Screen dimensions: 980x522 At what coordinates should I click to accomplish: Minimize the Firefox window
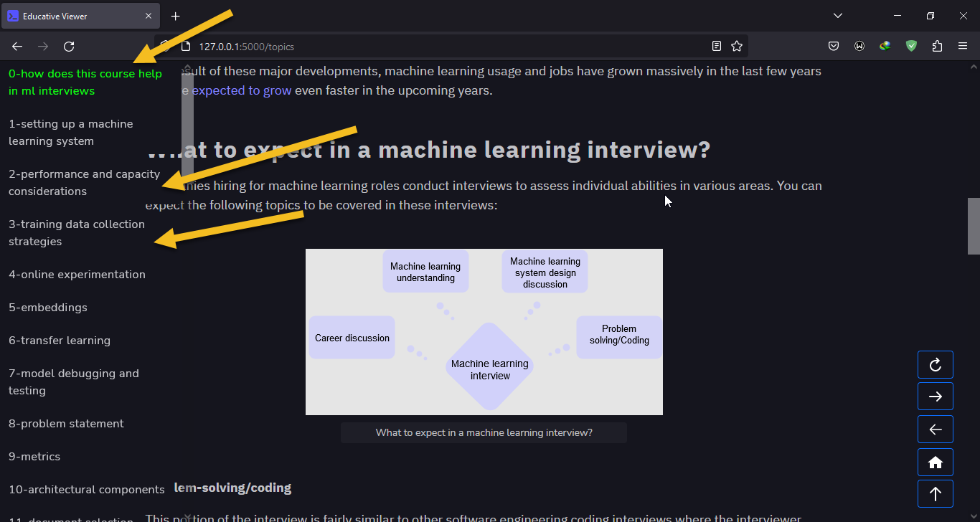pos(897,16)
